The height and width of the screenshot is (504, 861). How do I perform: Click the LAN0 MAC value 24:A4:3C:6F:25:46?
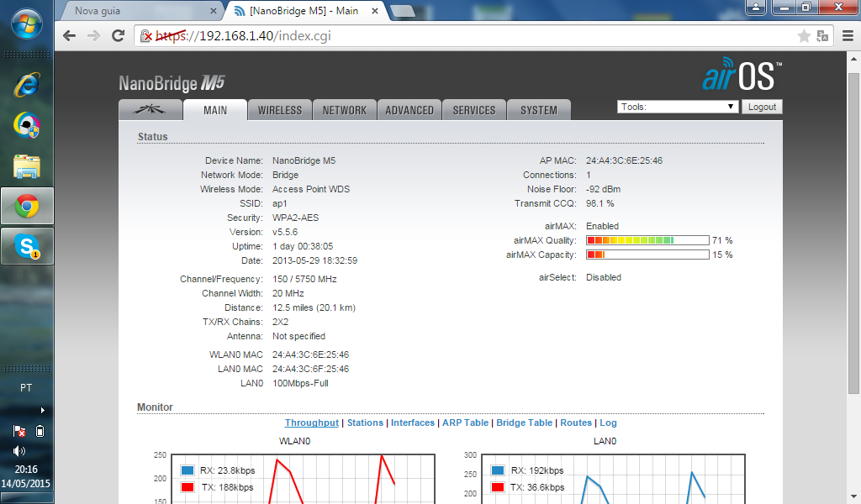pyautogui.click(x=310, y=369)
